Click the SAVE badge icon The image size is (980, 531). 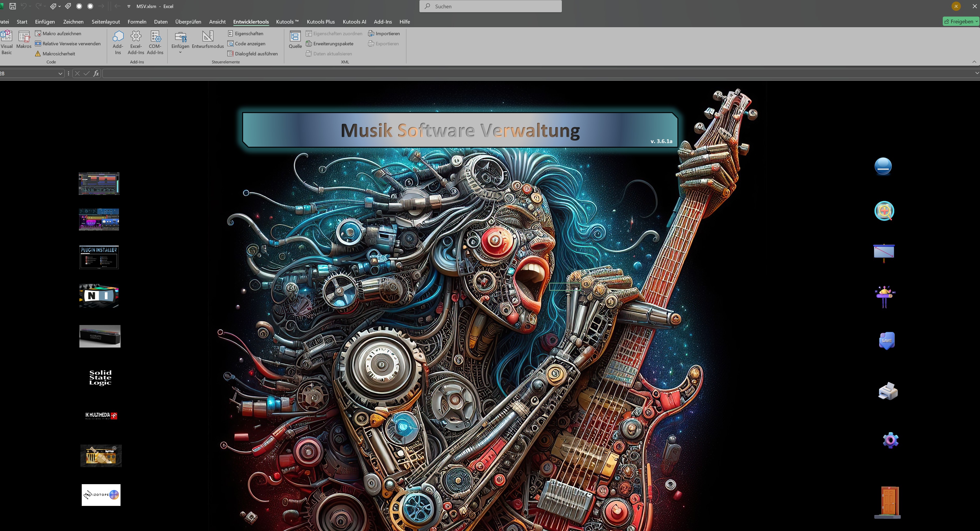(x=886, y=340)
